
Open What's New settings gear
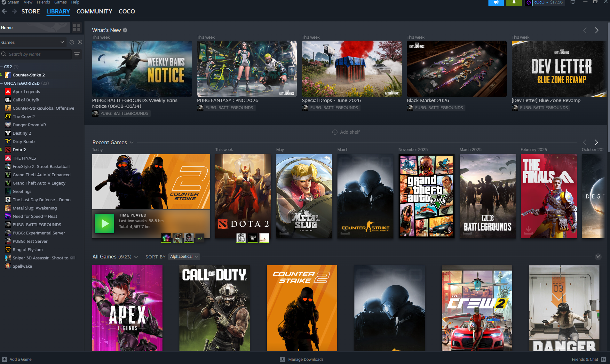click(125, 30)
